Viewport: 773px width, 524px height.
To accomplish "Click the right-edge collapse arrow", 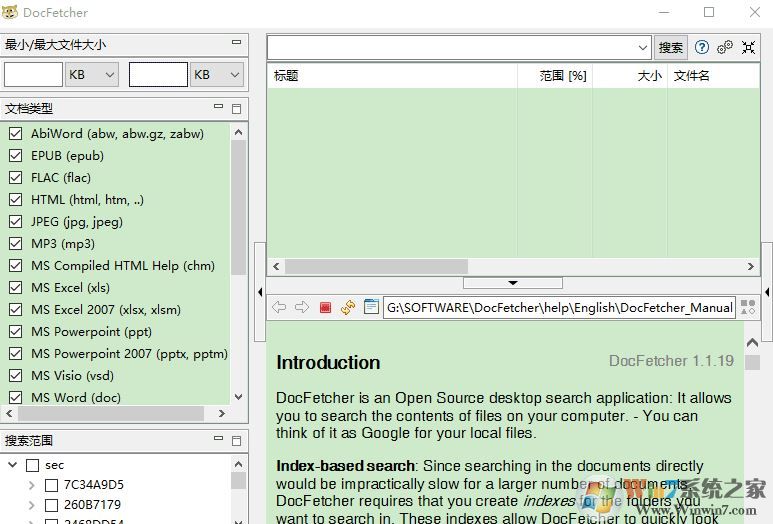I will (767, 292).
